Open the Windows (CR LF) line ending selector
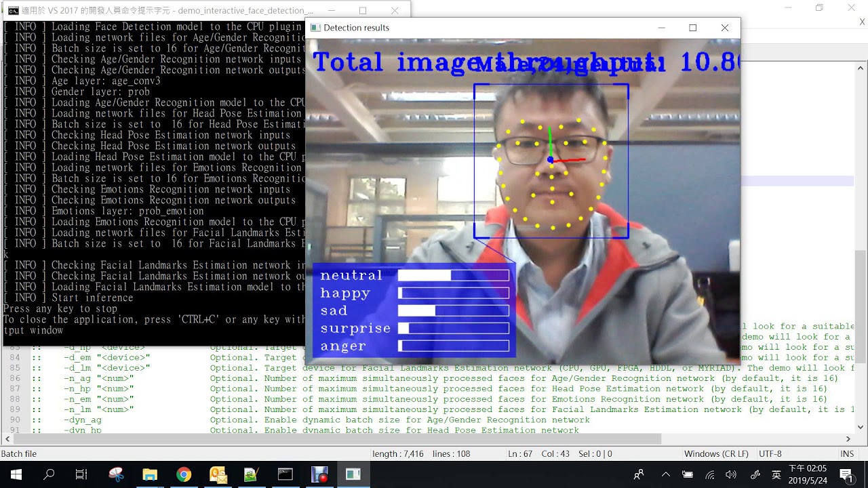868x488 pixels. (716, 453)
